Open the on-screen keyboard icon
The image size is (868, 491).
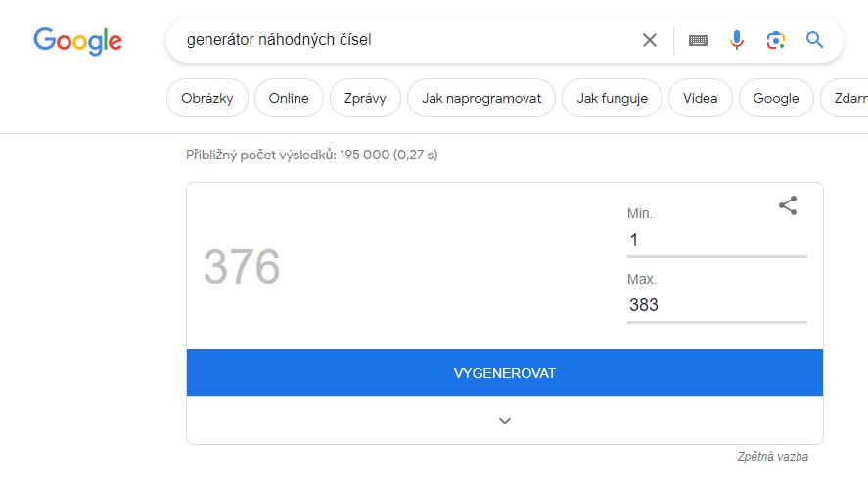pos(698,40)
